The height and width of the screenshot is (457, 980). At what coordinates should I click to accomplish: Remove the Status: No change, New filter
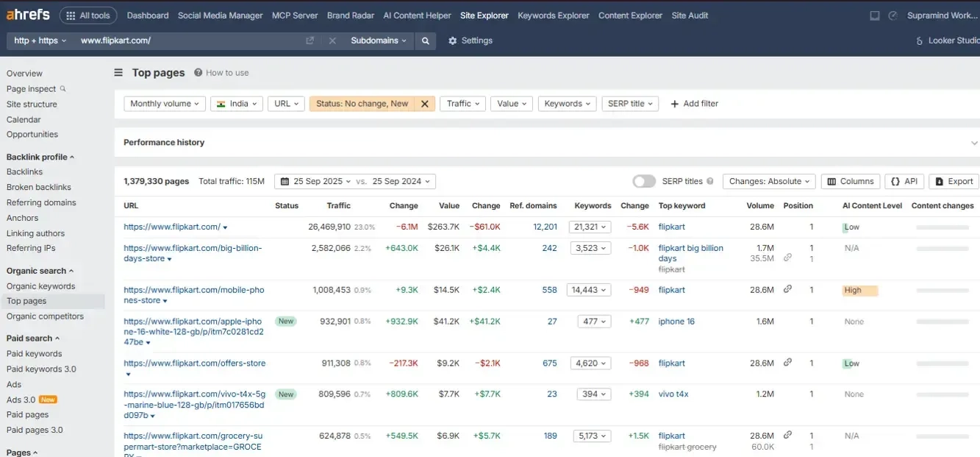pos(425,104)
